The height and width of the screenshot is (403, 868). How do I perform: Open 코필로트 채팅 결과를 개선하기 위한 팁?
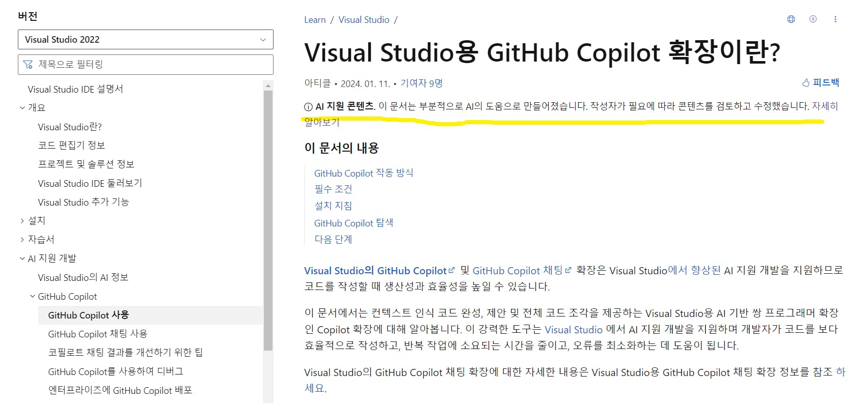(125, 353)
